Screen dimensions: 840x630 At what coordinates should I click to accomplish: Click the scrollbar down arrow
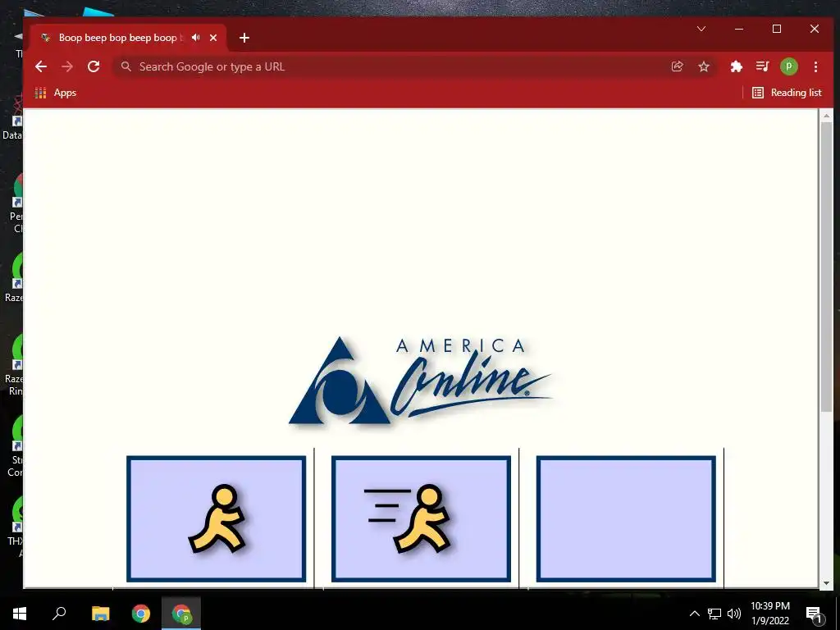coord(826,583)
